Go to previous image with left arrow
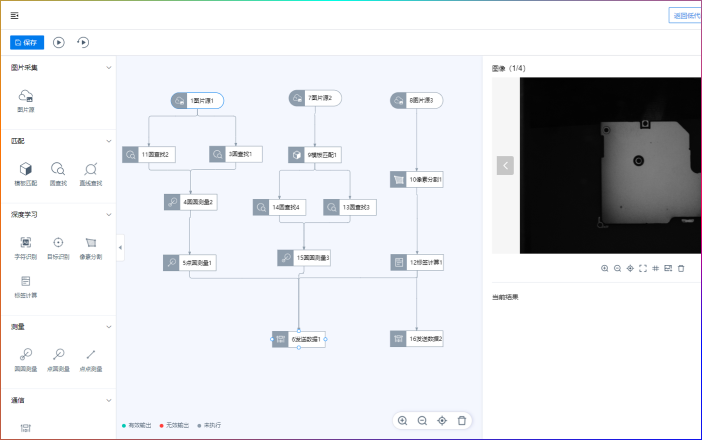The width and height of the screenshot is (702, 440). (505, 165)
